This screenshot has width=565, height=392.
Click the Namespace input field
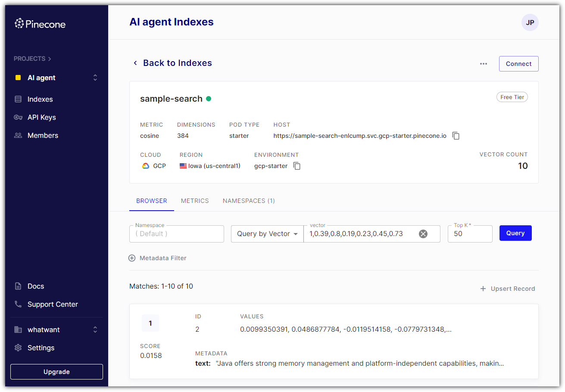pos(177,234)
